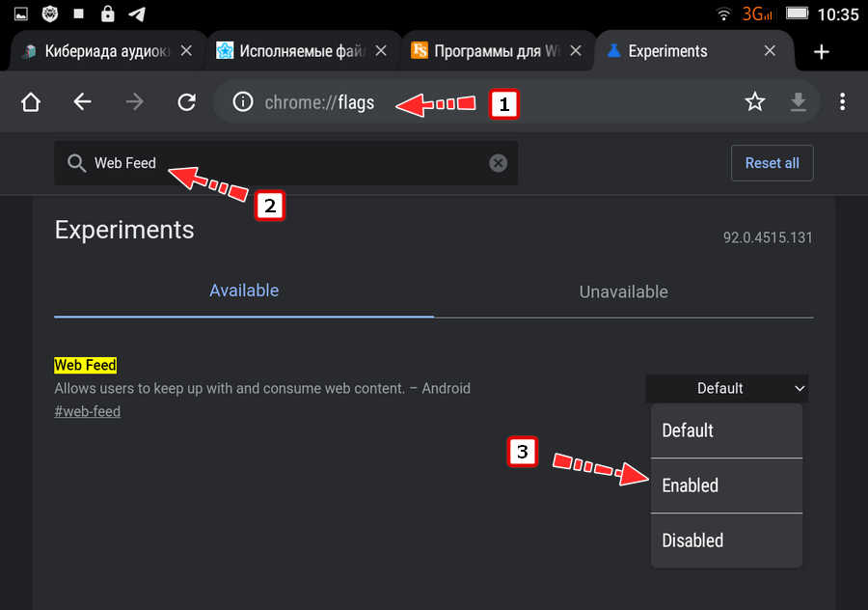Close the Кибериада аудиокнига tab
Image resolution: width=868 pixels, height=610 pixels.
(x=186, y=51)
